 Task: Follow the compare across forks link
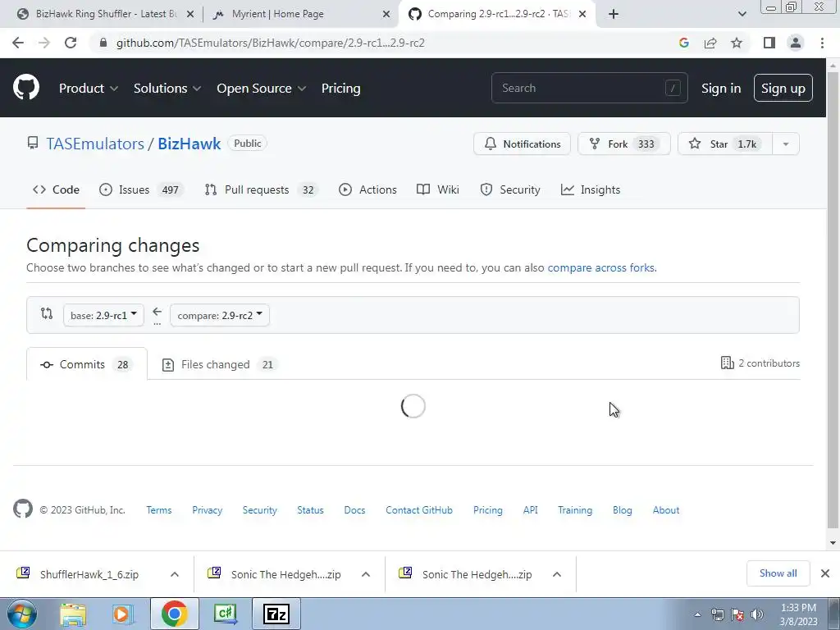[x=601, y=267]
